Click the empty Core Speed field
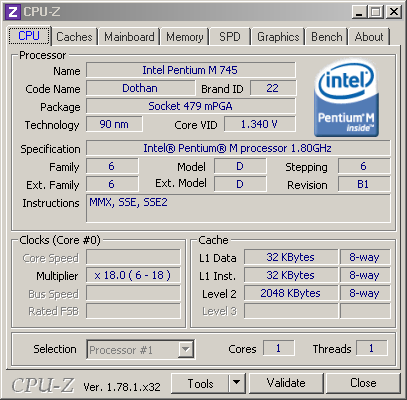The width and height of the screenshot is (407, 400). (133, 258)
